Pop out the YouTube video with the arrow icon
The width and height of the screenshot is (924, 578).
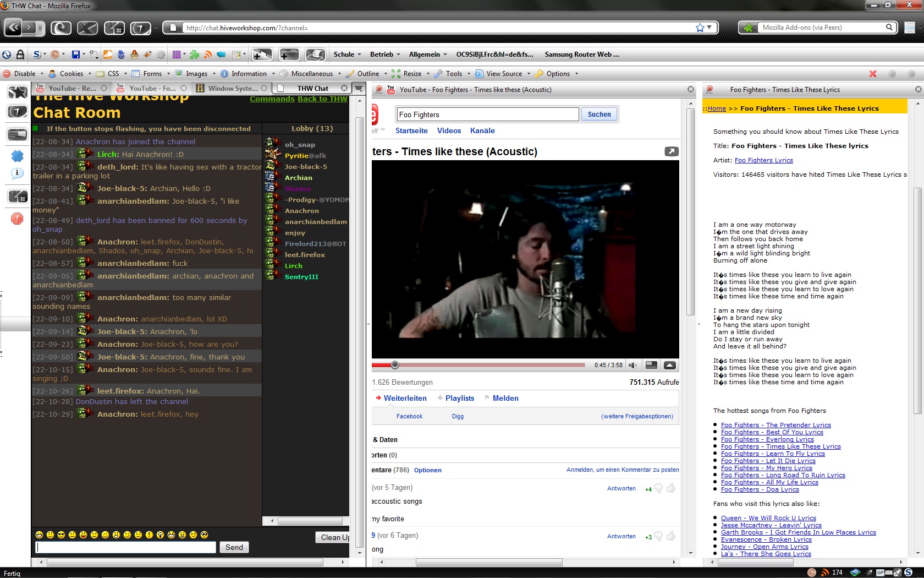point(672,151)
